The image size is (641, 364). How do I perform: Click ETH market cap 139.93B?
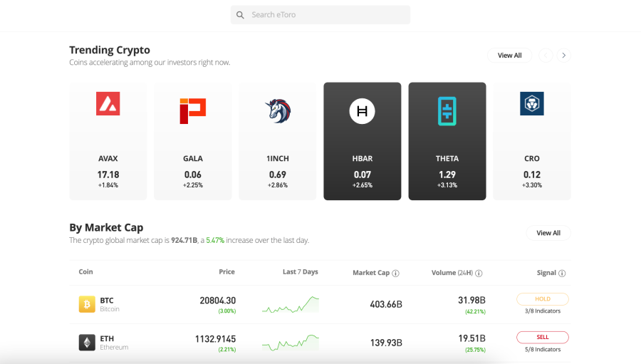pos(386,343)
